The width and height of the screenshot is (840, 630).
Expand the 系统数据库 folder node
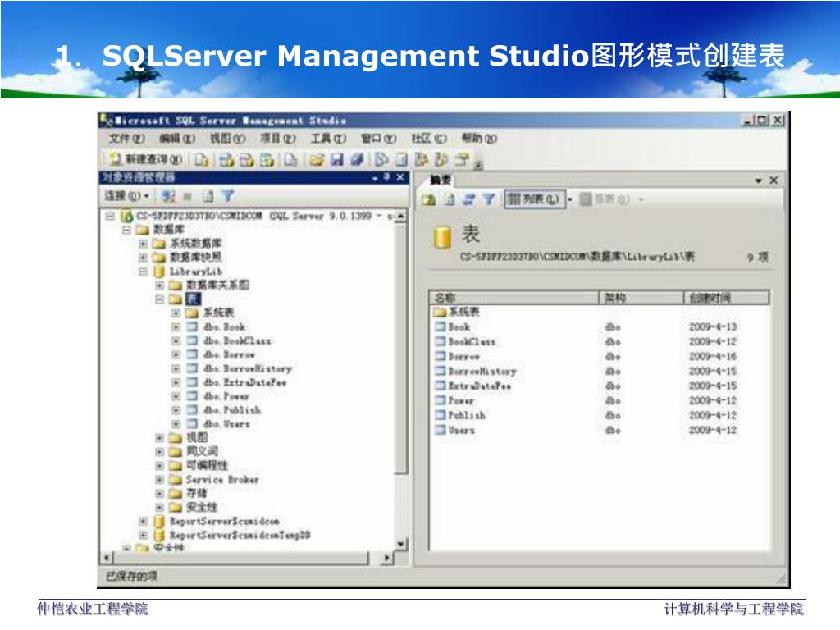(143, 244)
